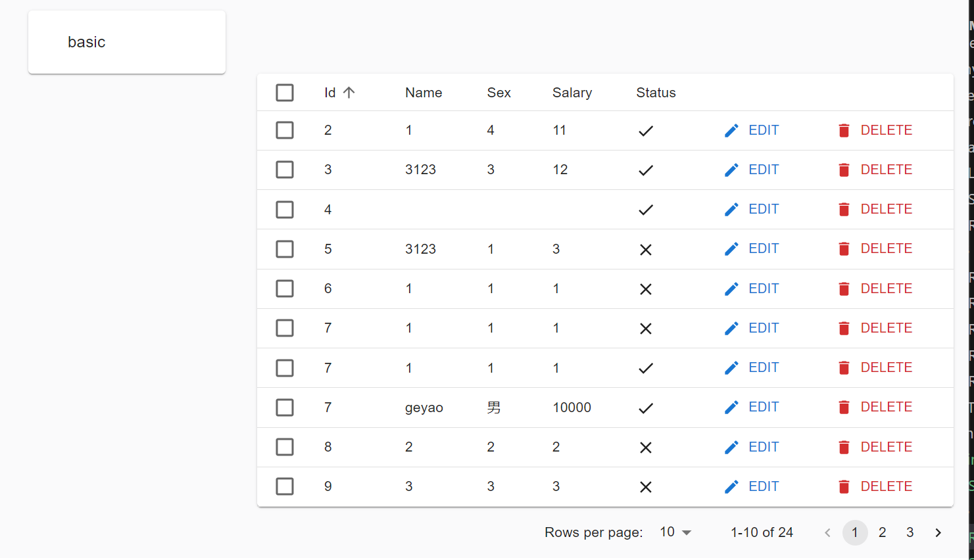Viewport: 974px width, 560px height.
Task: Click the cross status icon in row Id 8
Action: [x=646, y=448]
